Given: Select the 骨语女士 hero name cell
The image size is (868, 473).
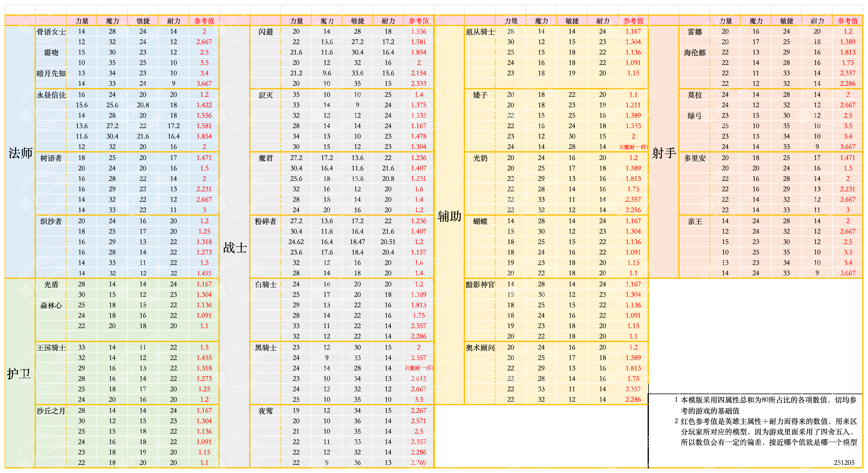Looking at the screenshot, I should point(51,32).
